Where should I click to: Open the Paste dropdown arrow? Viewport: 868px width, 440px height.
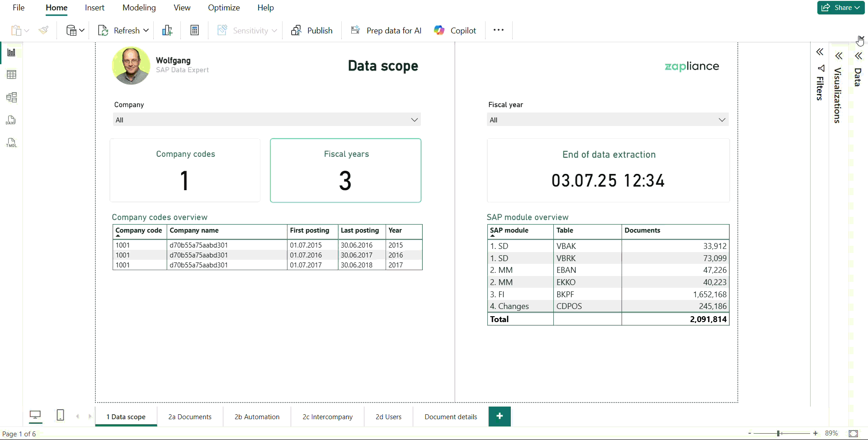(x=27, y=30)
